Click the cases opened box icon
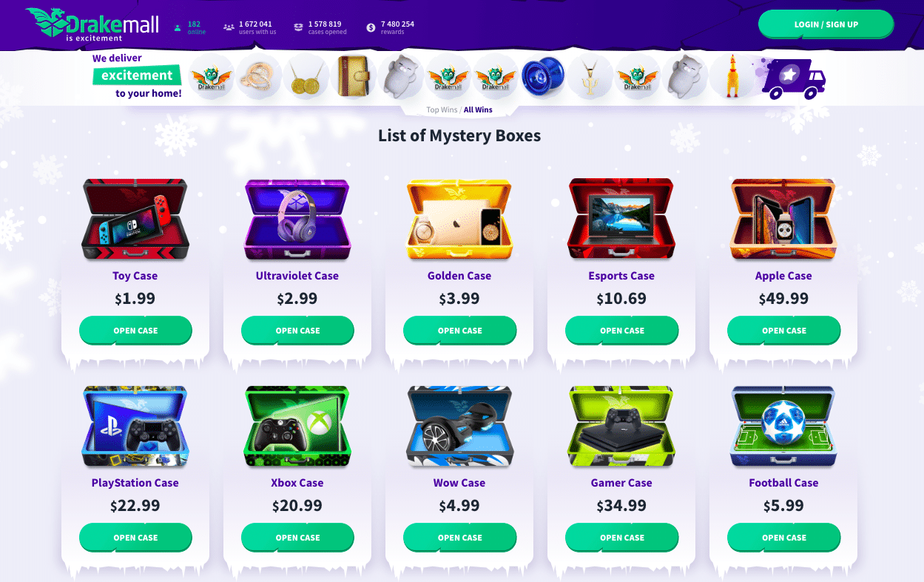The width and height of the screenshot is (924, 582). point(298,28)
